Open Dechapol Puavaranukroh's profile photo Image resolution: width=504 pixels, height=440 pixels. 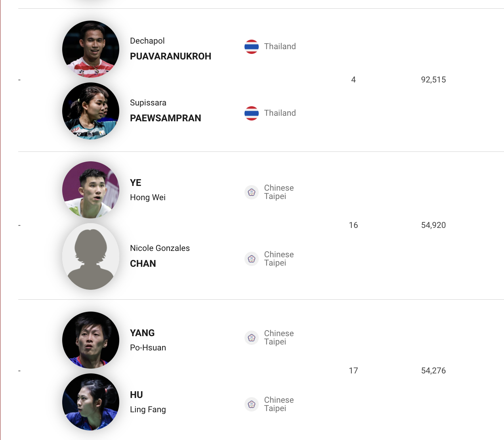point(91,49)
